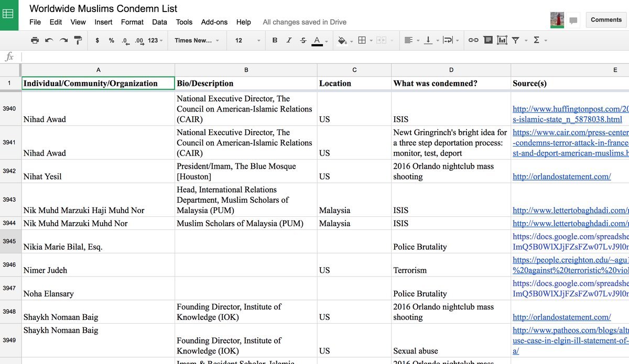Viewport: 629px width, 364px height.
Task: Click the filter funnel icon
Action: point(515,40)
